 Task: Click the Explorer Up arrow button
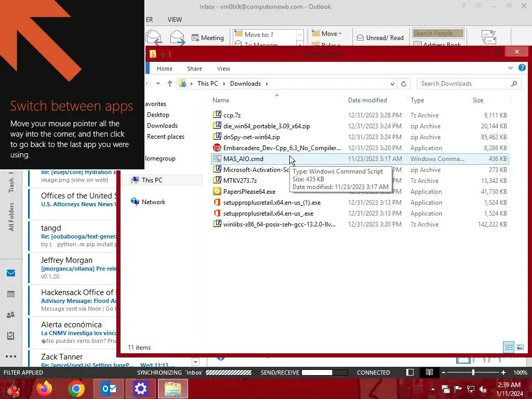(170, 84)
